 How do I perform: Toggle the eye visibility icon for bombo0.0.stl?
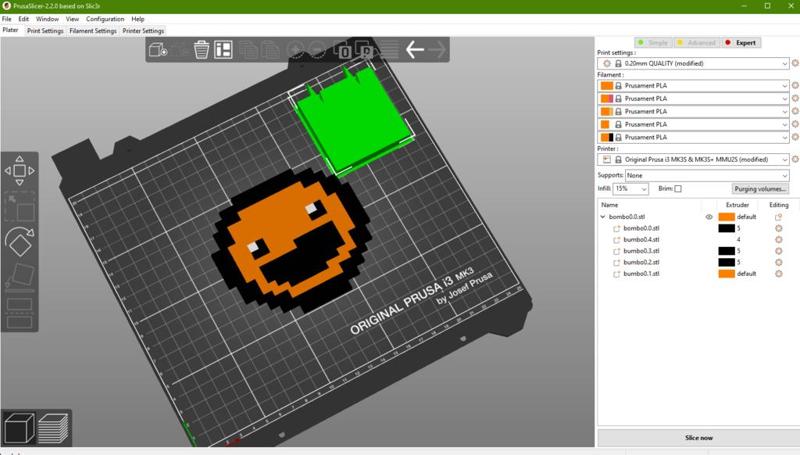(709, 217)
